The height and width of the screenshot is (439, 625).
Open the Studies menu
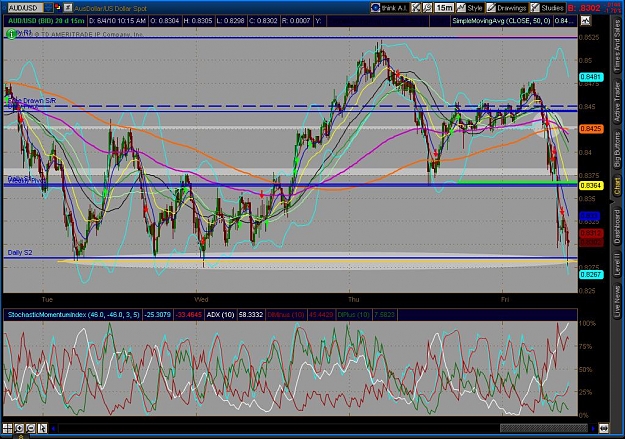(x=547, y=8)
